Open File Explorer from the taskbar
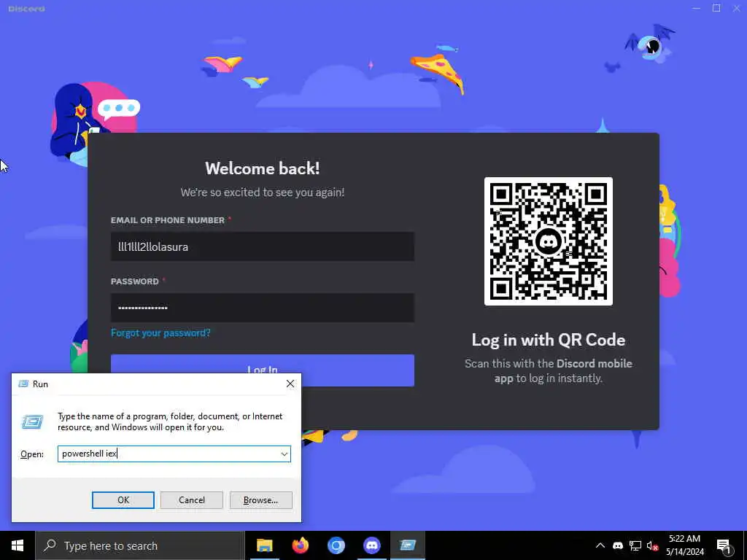Viewport: 747px width, 560px height. [264, 545]
